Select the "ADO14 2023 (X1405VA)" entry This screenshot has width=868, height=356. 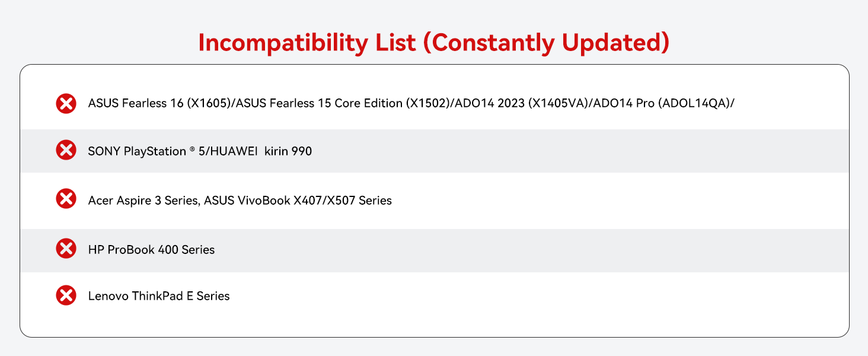[x=522, y=104]
